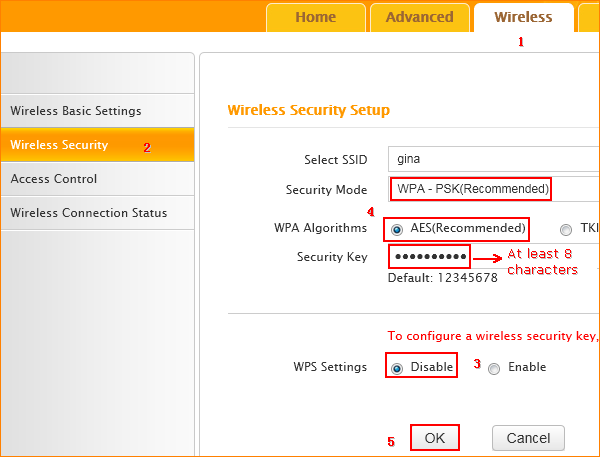
Task: Open the cut-off tab right of Wireless
Action: (589, 17)
